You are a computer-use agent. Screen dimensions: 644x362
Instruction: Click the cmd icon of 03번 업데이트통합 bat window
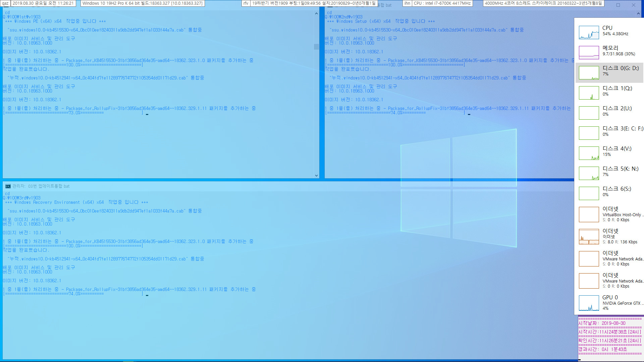point(8,186)
